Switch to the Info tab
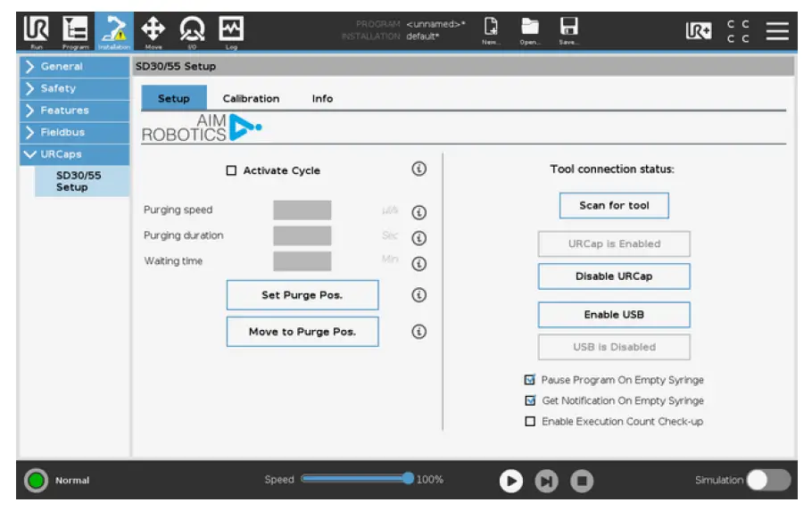 (x=322, y=99)
